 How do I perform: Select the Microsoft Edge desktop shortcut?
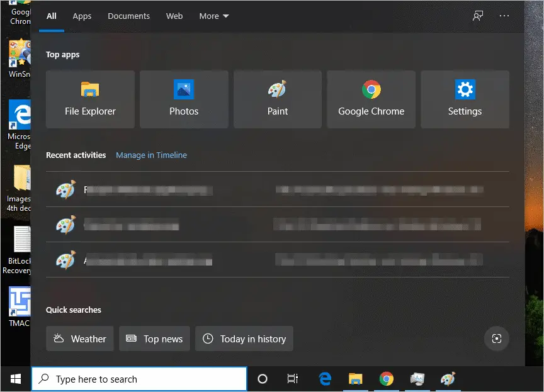click(19, 125)
